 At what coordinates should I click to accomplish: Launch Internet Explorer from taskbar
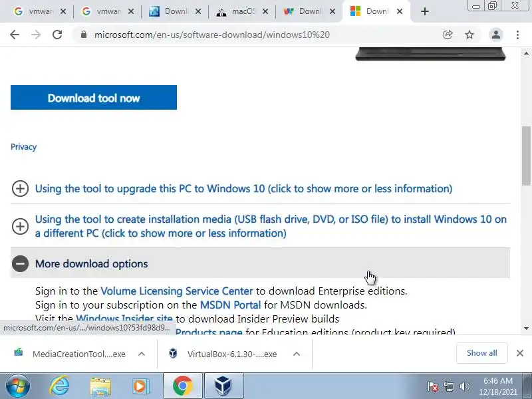pyautogui.click(x=59, y=386)
